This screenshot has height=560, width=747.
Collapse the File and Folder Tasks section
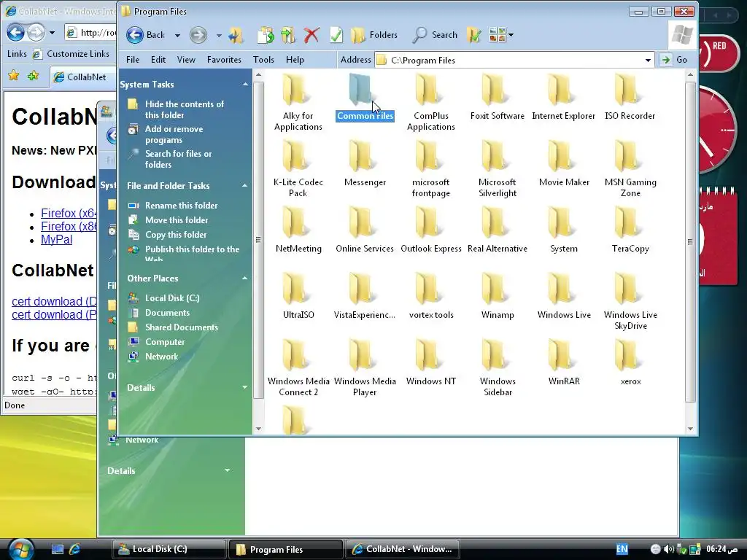click(x=245, y=186)
